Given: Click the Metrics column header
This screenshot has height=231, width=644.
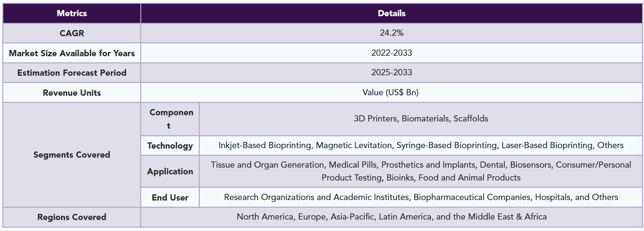Looking at the screenshot, I should (72, 13).
